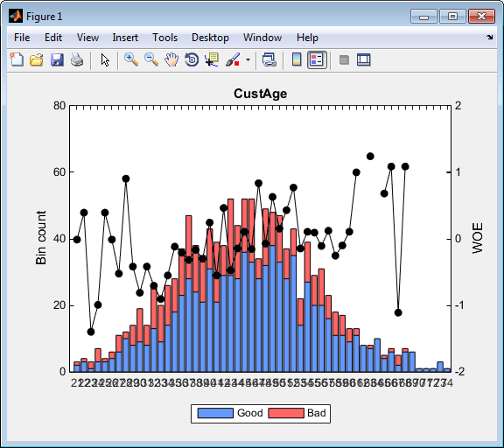Maximize the Figure 1 window
This screenshot has height=448, width=504.
click(452, 17)
